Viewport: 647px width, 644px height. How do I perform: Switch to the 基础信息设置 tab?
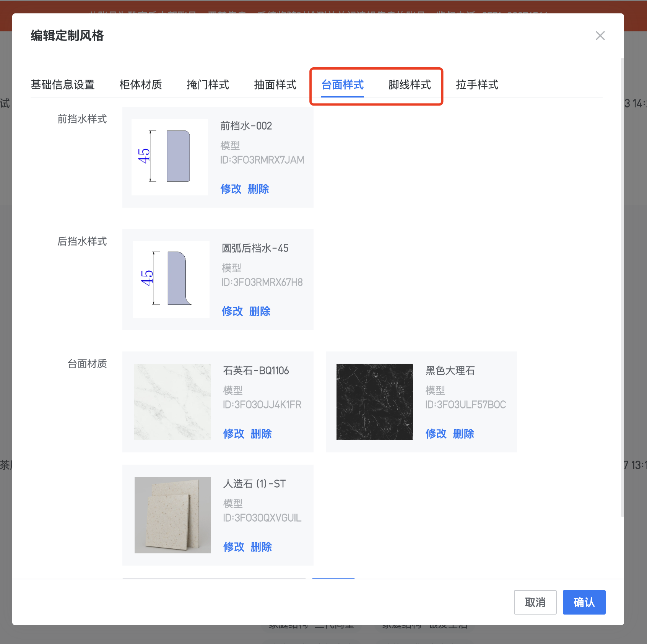tap(63, 85)
